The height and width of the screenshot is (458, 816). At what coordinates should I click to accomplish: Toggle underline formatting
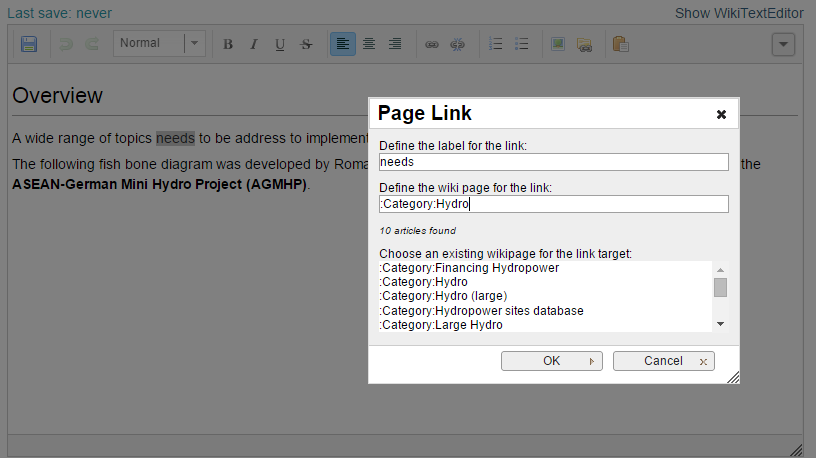click(x=280, y=44)
